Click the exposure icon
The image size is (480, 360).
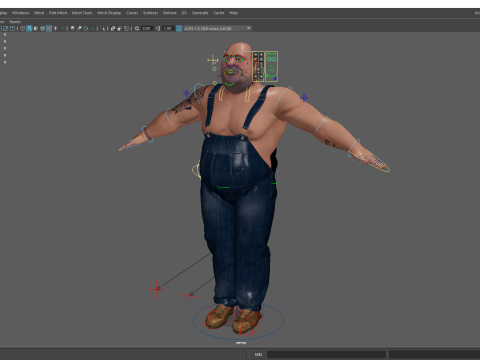[x=137, y=28]
